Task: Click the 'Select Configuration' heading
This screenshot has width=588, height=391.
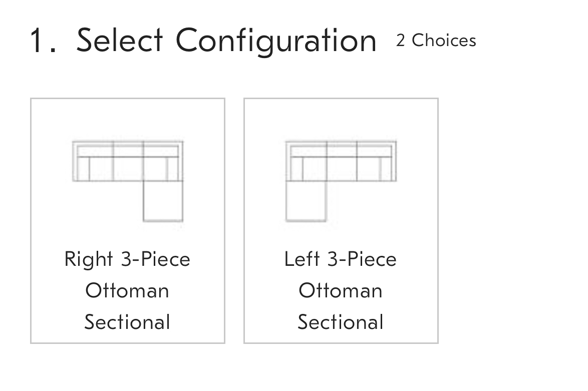Action: point(226,41)
